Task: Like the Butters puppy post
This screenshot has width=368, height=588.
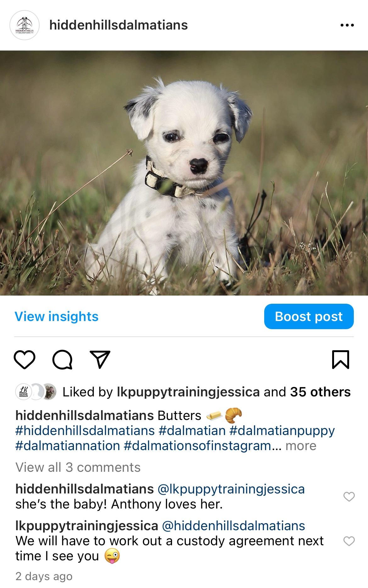Action: coord(25,360)
